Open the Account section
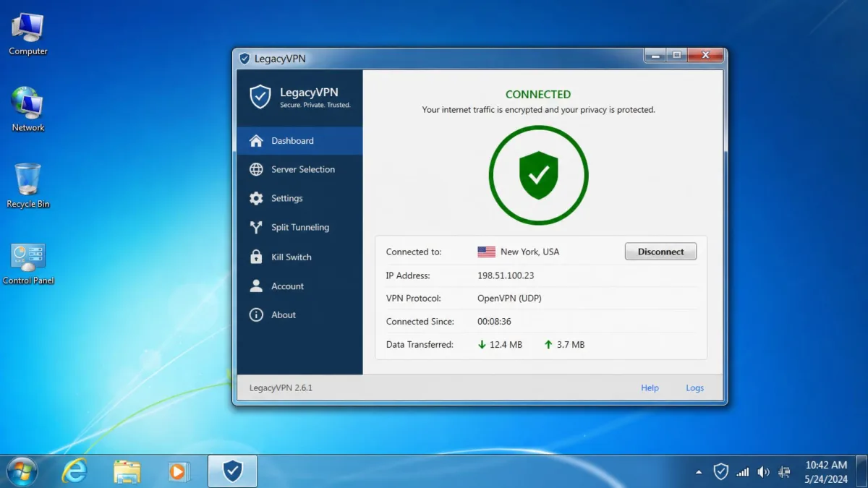This screenshot has width=868, height=488. tap(299, 286)
